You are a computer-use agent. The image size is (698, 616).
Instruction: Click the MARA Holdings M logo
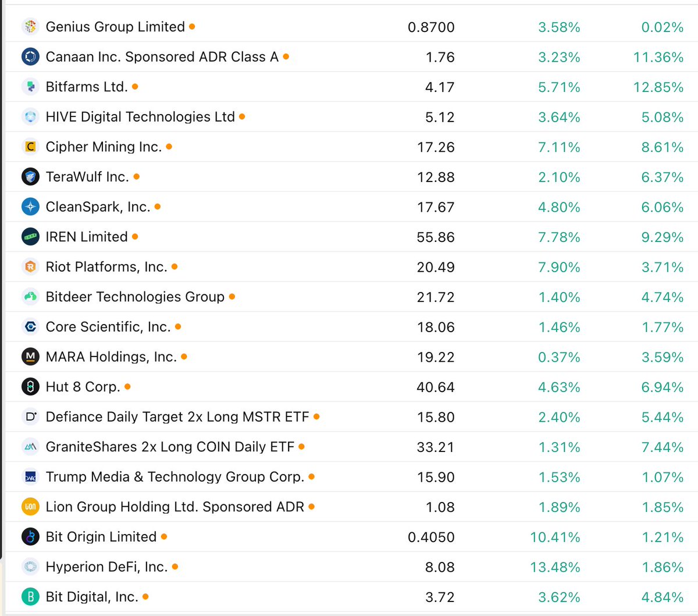30,357
